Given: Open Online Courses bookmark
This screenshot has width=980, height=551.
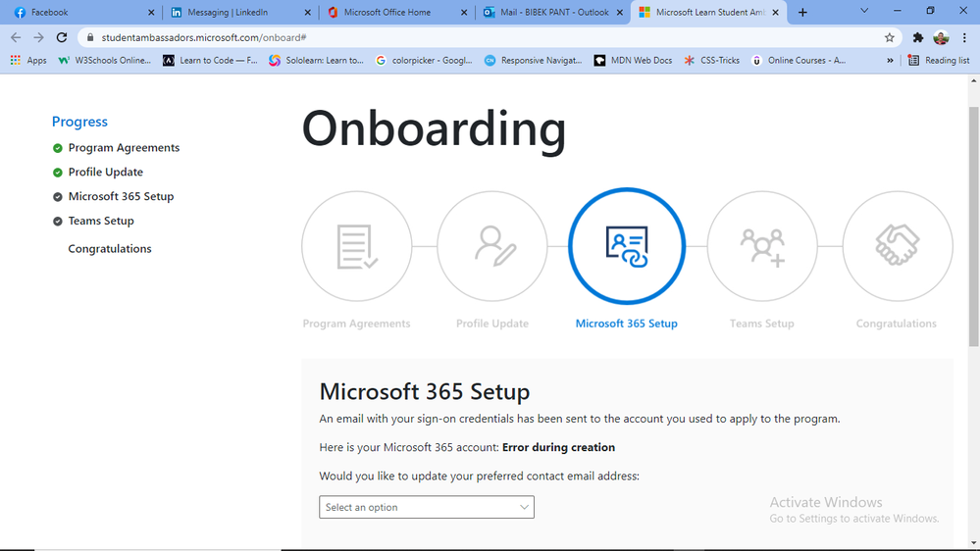Looking at the screenshot, I should 799,61.
